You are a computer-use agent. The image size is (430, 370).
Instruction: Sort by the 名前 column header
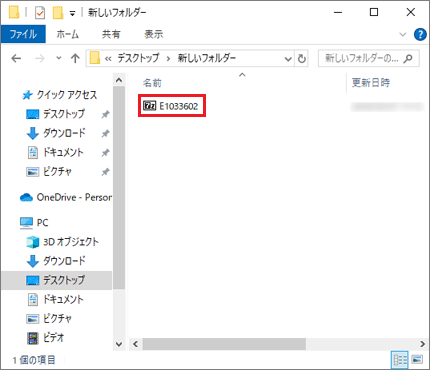152,82
